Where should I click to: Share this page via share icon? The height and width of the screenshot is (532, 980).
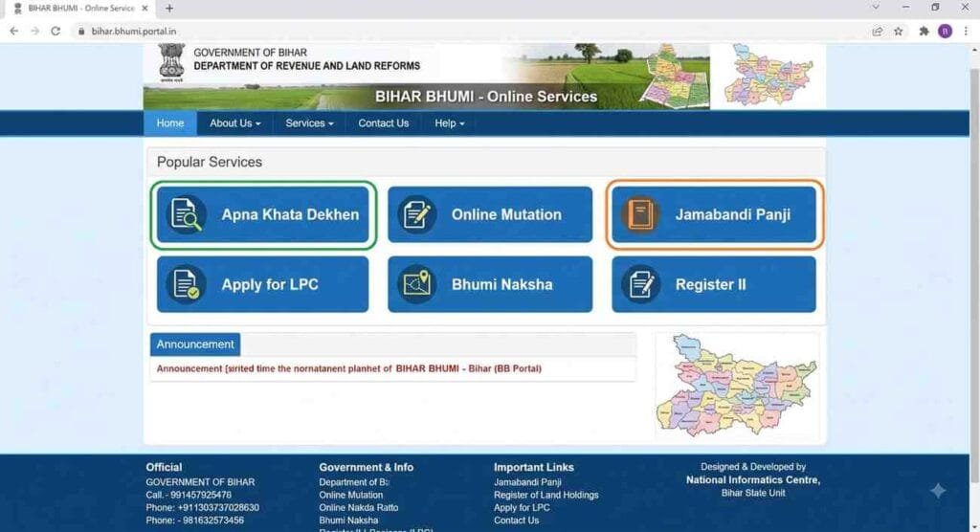tap(877, 32)
